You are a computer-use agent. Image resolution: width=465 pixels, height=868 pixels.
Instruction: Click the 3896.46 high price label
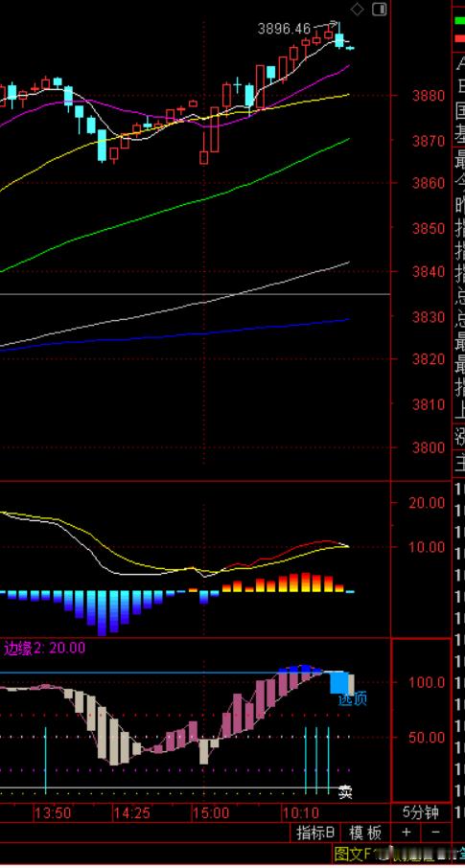[x=285, y=30]
